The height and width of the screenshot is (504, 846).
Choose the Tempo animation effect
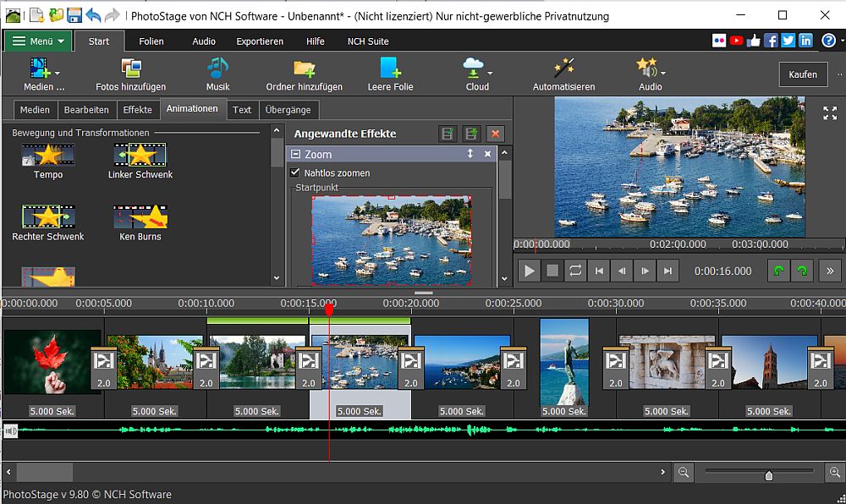click(48, 155)
